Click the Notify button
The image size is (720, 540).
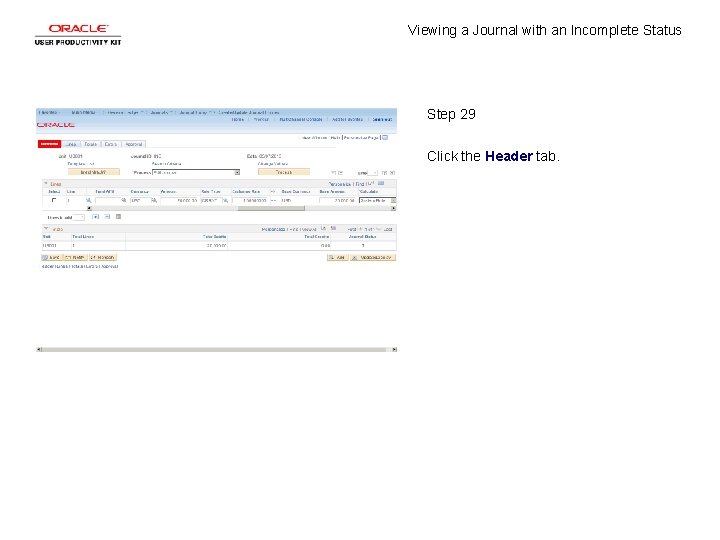[75, 258]
